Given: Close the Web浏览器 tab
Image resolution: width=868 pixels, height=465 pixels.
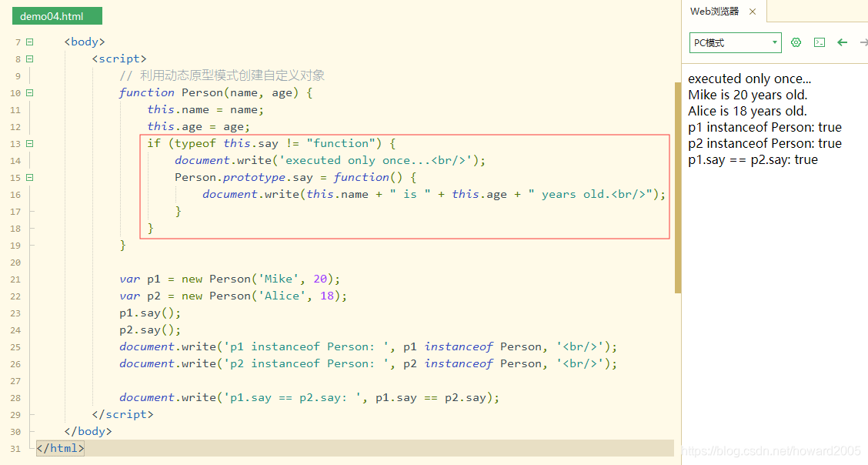Looking at the screenshot, I should 753,12.
